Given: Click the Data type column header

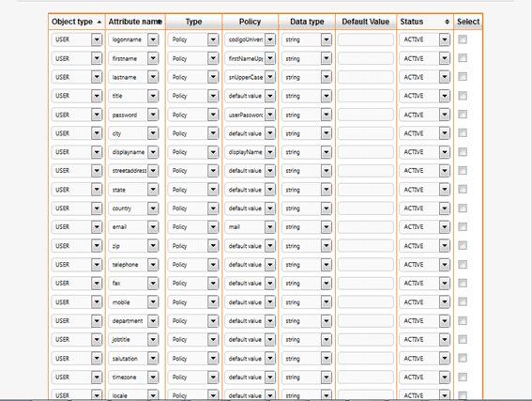Looking at the screenshot, I should click(307, 22).
